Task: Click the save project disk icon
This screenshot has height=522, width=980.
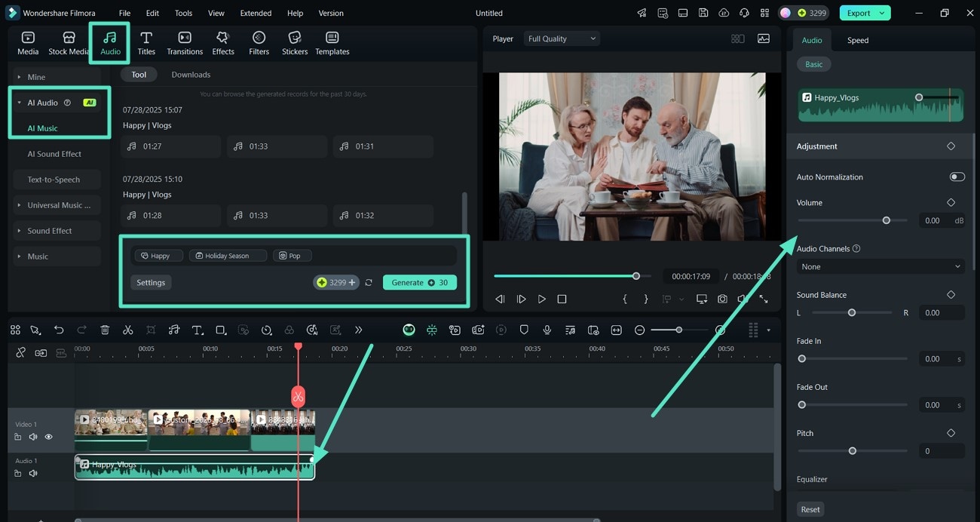Action: click(x=703, y=13)
